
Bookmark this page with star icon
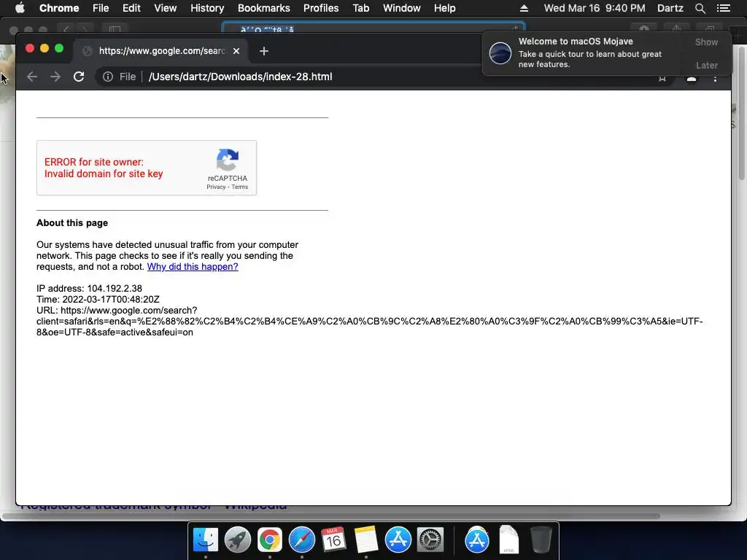click(662, 77)
